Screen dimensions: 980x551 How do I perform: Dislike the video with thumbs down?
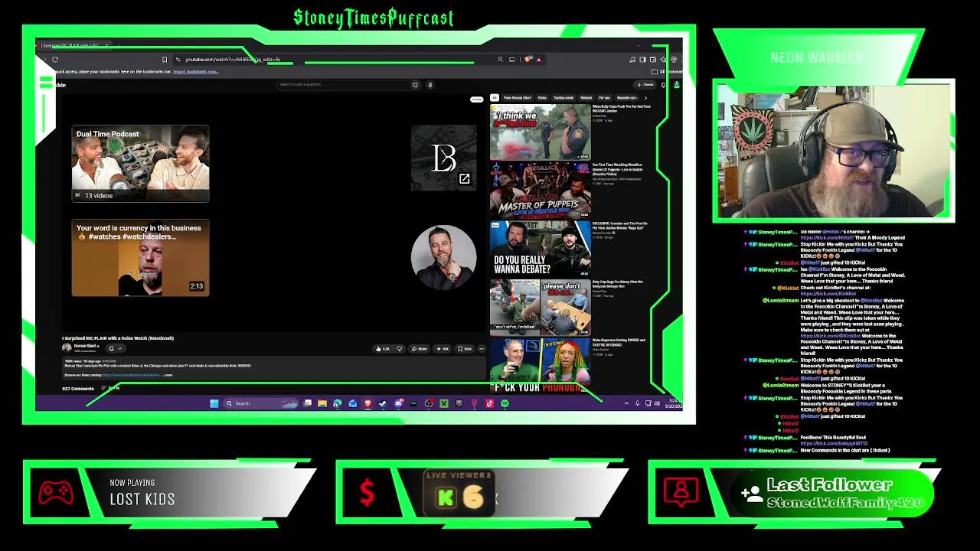[399, 349]
